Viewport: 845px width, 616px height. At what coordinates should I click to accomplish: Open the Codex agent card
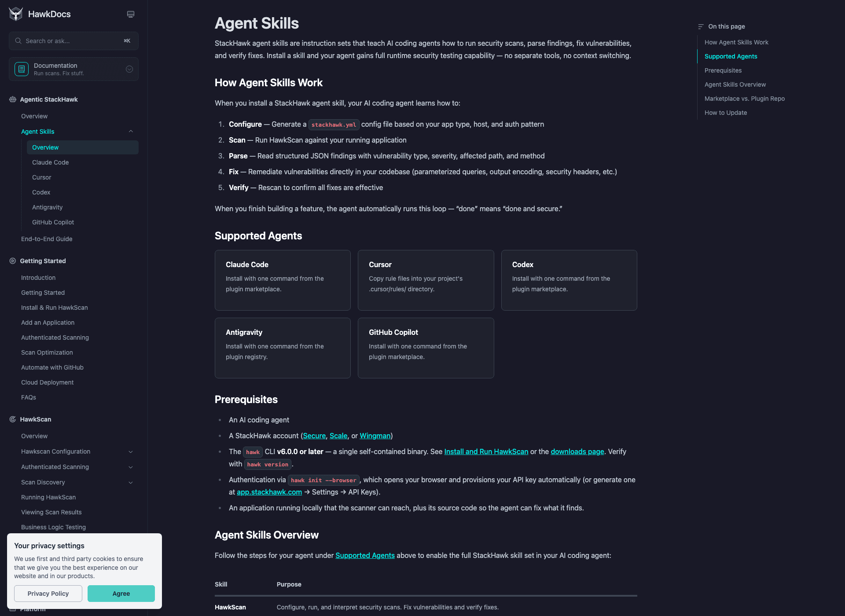tap(569, 280)
